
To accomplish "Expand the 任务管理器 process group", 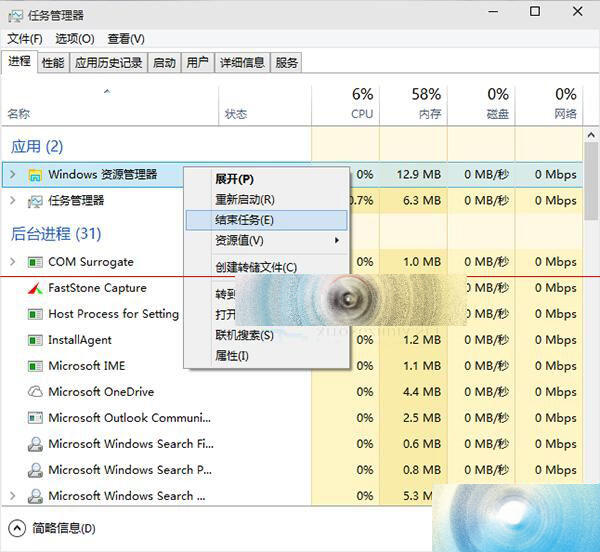I will pos(13,200).
